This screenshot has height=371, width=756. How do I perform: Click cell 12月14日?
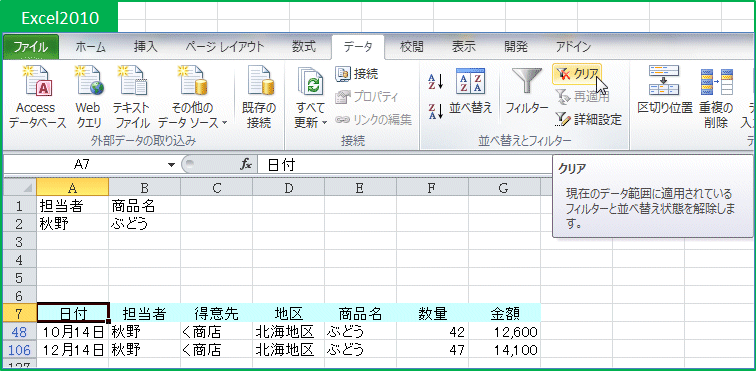coord(73,349)
